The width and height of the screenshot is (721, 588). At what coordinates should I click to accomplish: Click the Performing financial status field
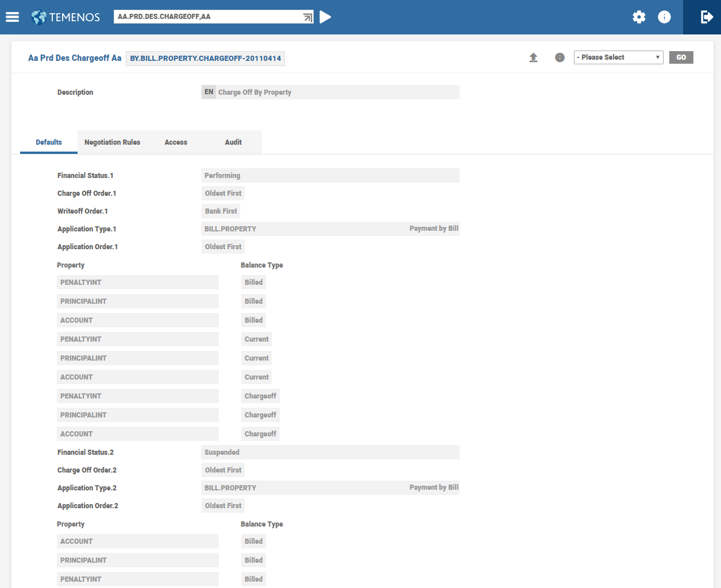click(330, 176)
